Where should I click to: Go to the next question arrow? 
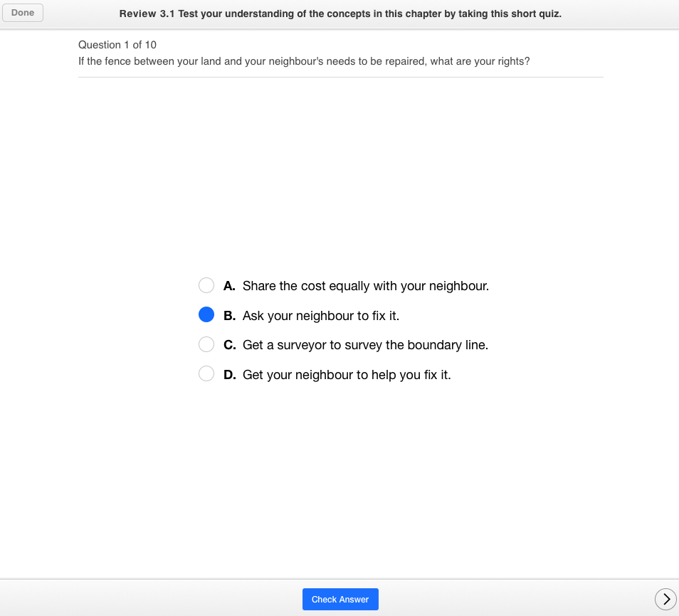[665, 600]
